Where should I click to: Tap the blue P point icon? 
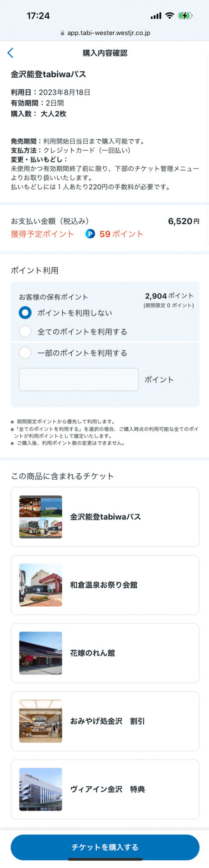(x=90, y=234)
